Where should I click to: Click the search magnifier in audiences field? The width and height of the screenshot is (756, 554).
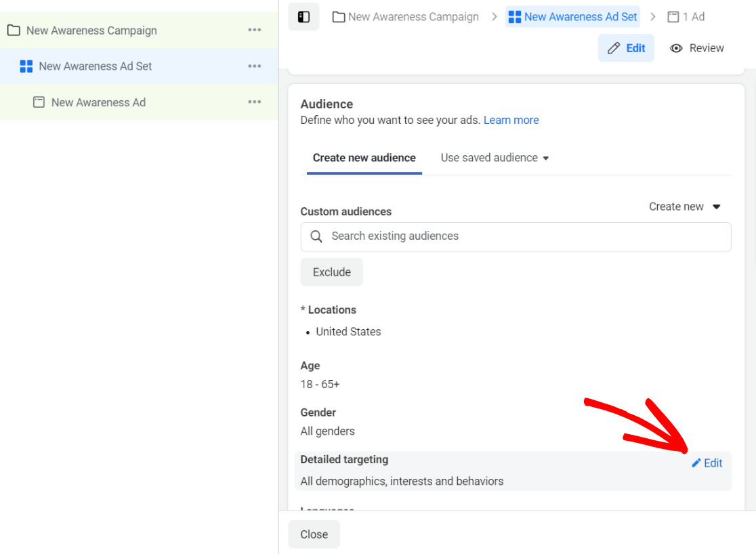(x=316, y=236)
